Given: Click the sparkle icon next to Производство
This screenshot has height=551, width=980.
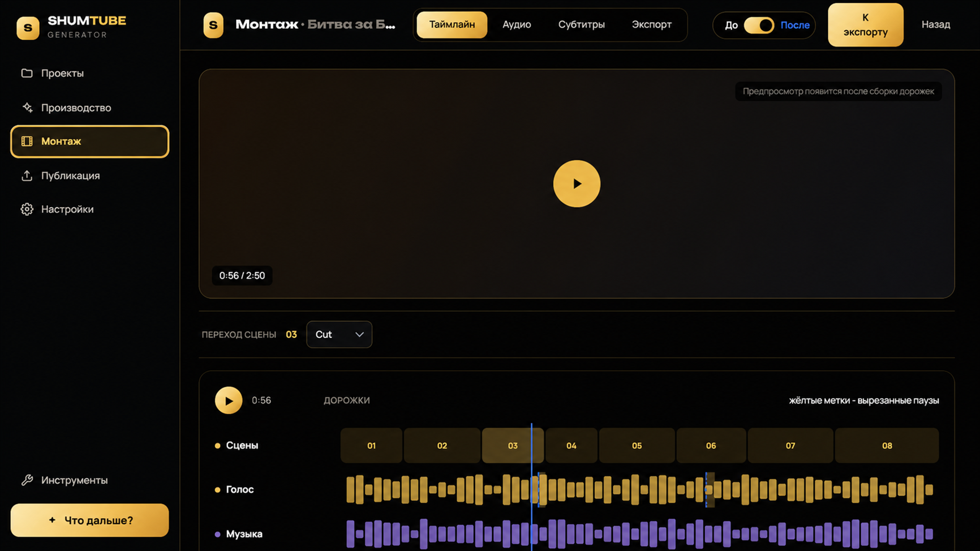Looking at the screenshot, I should [27, 108].
